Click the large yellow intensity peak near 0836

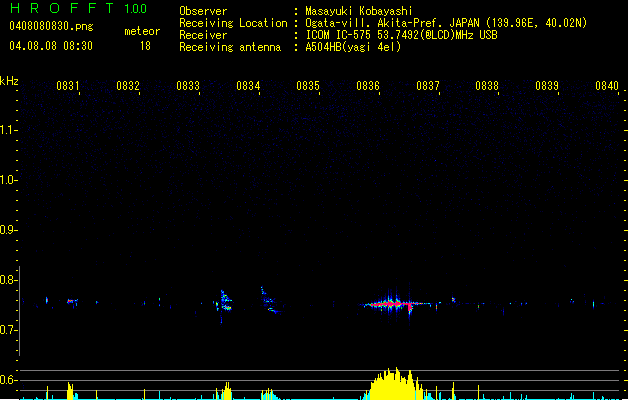pyautogui.click(x=395, y=384)
